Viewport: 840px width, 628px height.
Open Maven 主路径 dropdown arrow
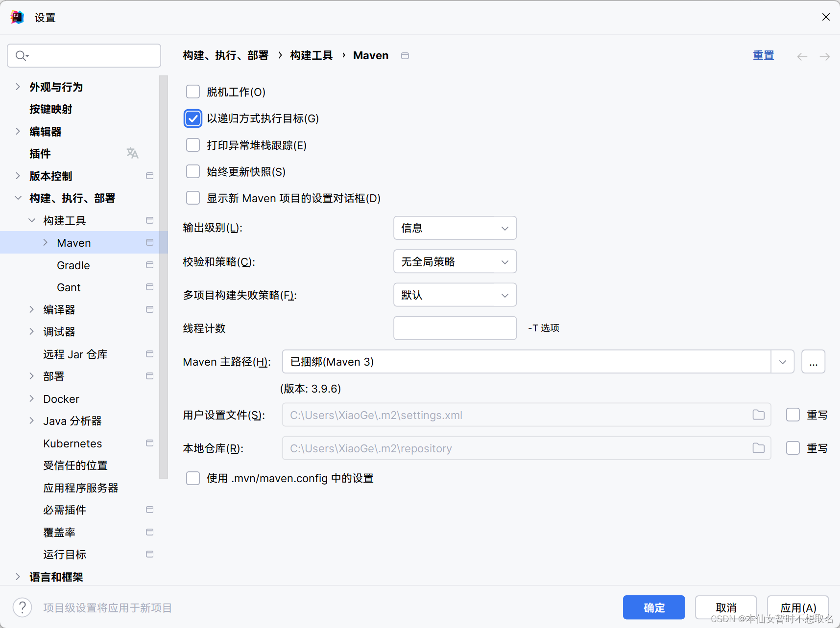[783, 362]
